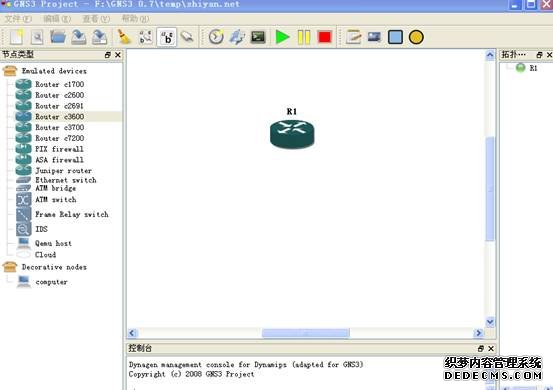This screenshot has height=390, width=553.
Task: Stop all devices with red stop
Action: pos(324,37)
